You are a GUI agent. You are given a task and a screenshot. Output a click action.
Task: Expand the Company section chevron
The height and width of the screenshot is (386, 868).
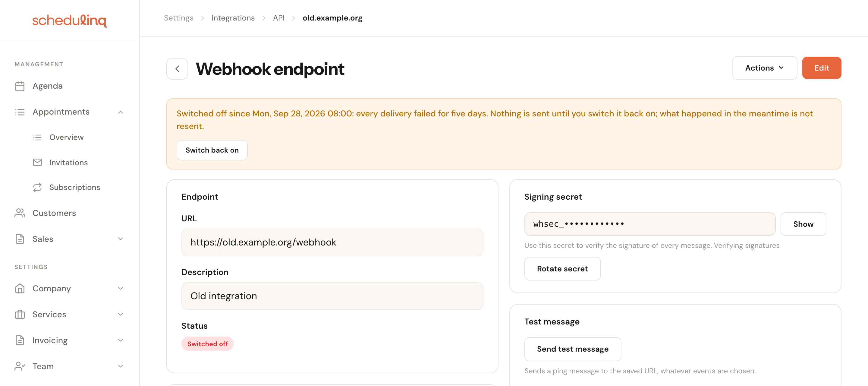pos(121,288)
